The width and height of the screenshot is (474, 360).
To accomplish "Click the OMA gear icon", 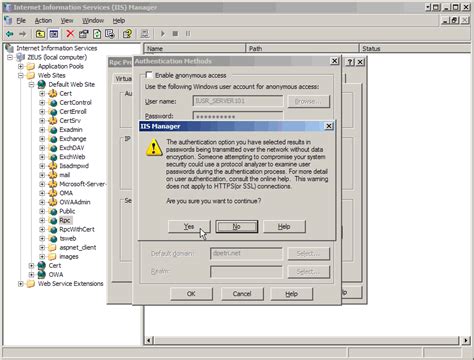I will [x=53, y=193].
